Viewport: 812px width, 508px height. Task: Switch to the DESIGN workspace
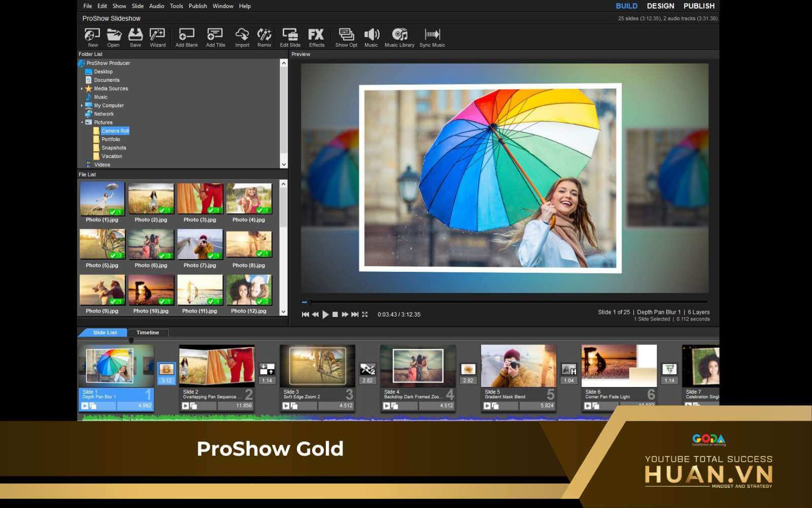click(660, 6)
